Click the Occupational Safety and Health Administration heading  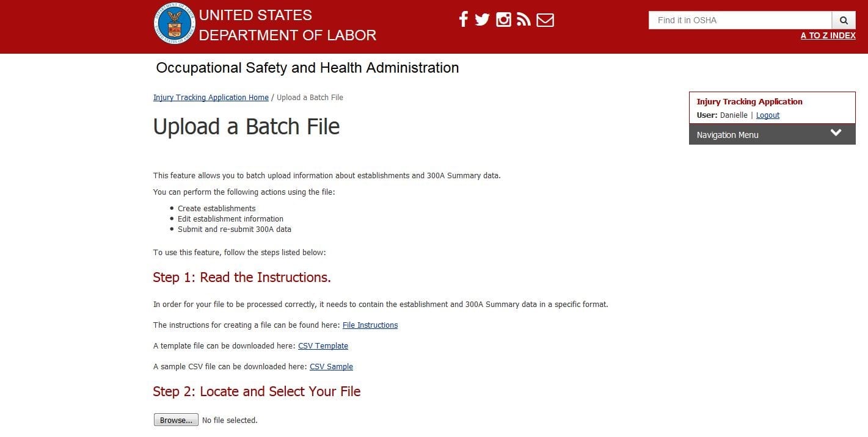pos(307,68)
